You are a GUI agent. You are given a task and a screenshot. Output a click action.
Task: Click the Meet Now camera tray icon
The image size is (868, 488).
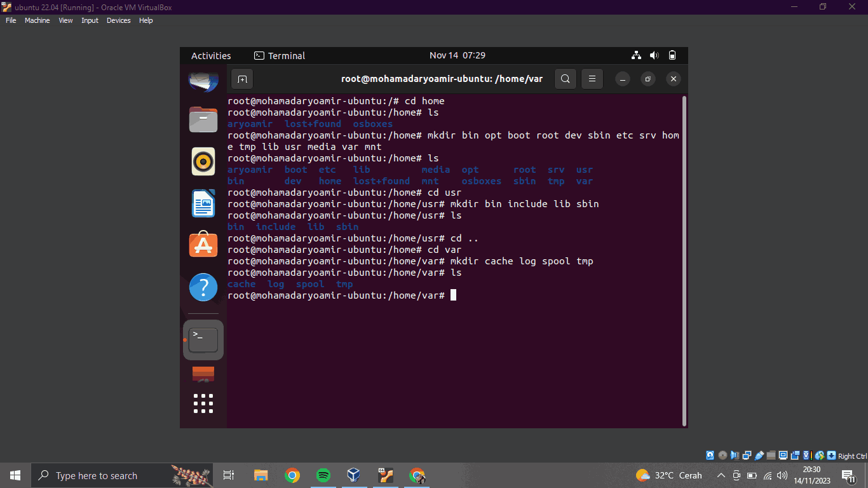click(x=736, y=475)
